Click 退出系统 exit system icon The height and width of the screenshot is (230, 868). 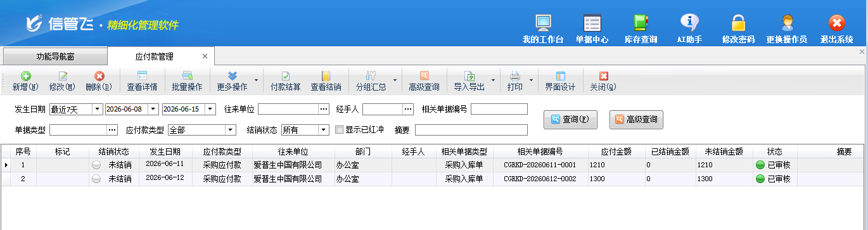(836, 23)
